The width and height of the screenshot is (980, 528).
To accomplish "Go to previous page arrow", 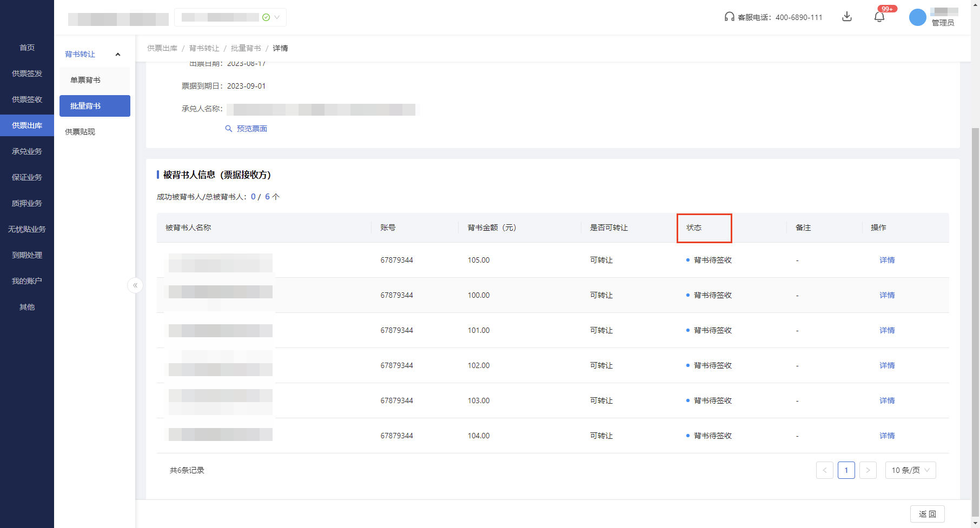I will click(824, 470).
